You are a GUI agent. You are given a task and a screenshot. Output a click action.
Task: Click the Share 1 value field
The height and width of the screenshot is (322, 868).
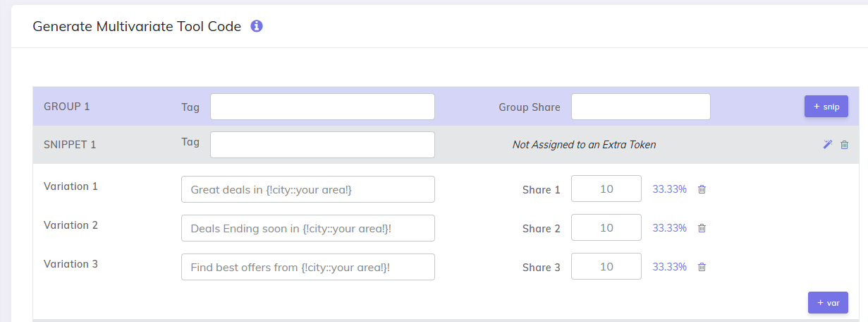tap(606, 189)
